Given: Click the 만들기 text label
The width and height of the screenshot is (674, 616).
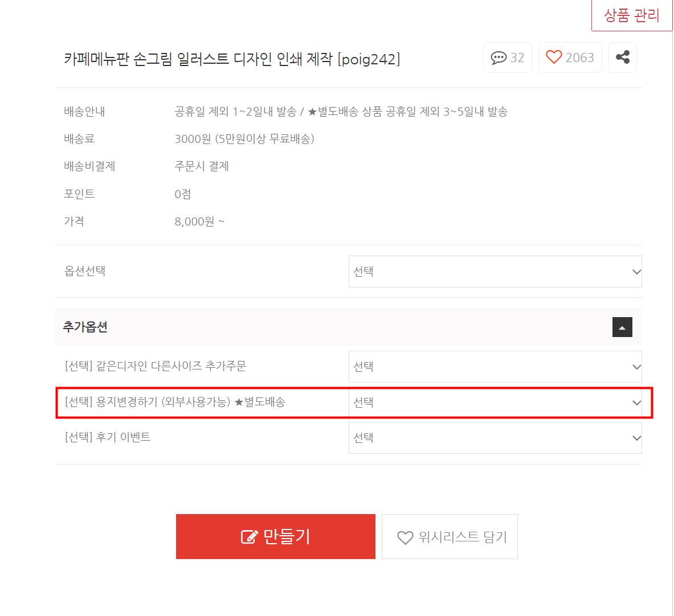Looking at the screenshot, I should coord(286,536).
